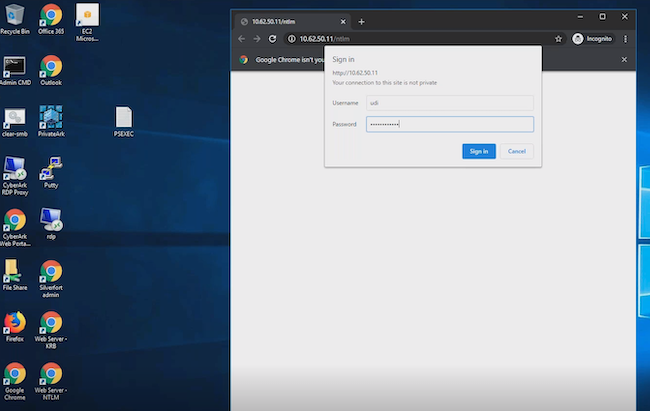This screenshot has height=411, width=650.
Task: Click the site info icon in address bar
Action: coord(291,39)
